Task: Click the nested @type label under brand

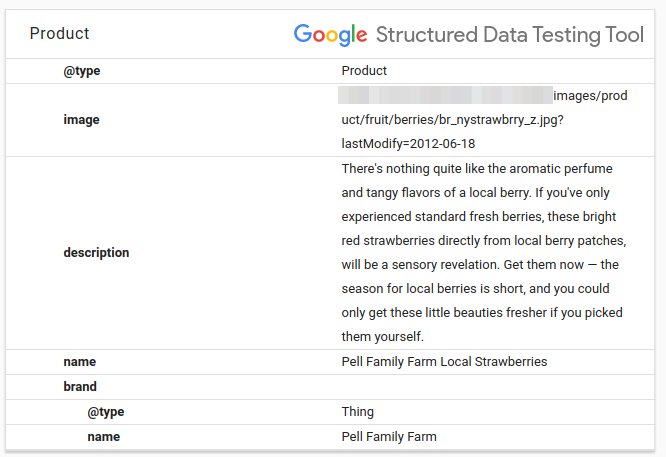Action: click(x=105, y=412)
